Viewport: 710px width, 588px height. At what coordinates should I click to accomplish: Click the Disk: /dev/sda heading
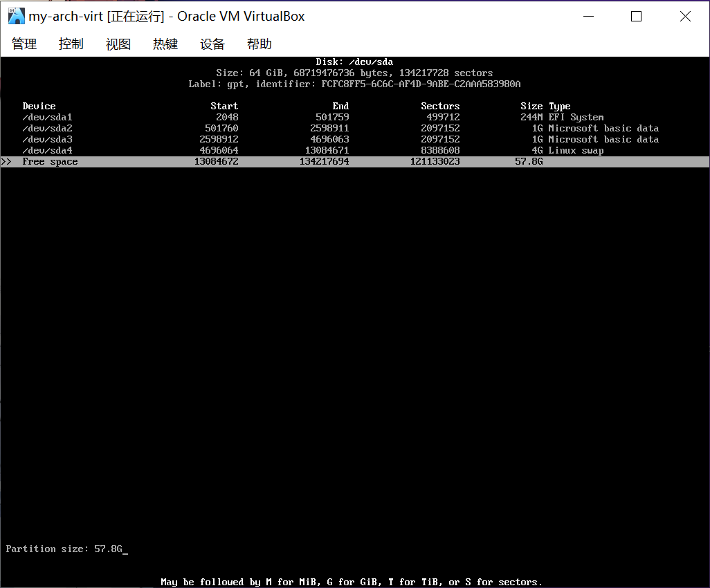(354, 62)
